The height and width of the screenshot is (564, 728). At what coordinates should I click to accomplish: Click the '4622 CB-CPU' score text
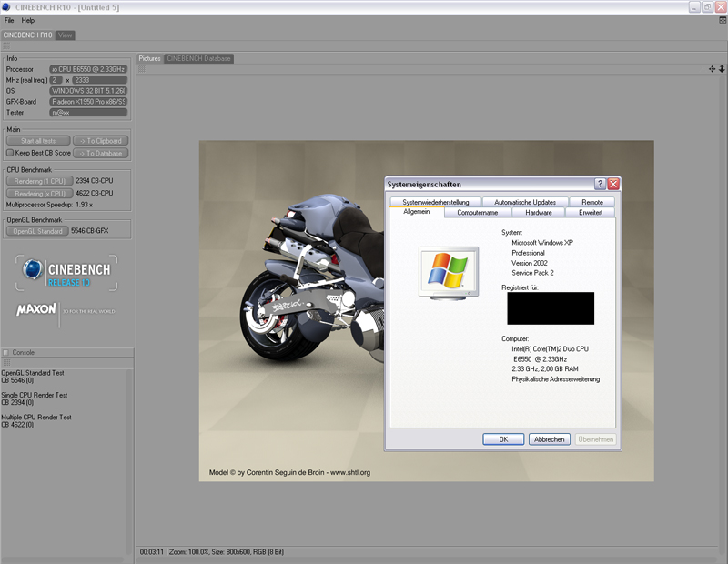[x=95, y=193]
